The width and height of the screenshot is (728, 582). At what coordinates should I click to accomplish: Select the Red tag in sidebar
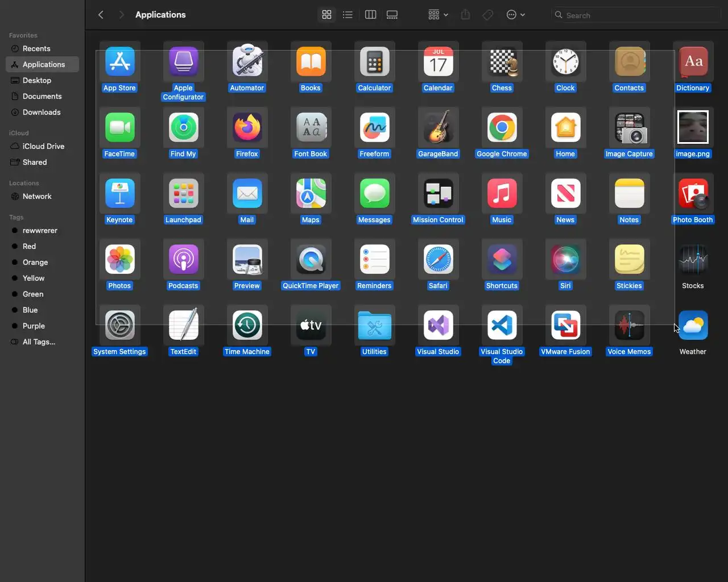tap(42, 247)
